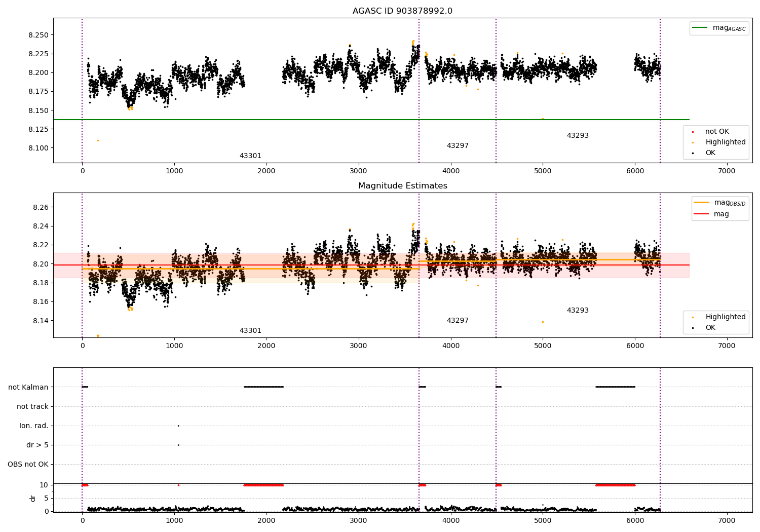Click the 8.125 y-axis tick in top plot
The width and height of the screenshot is (760, 532).
click(39, 130)
